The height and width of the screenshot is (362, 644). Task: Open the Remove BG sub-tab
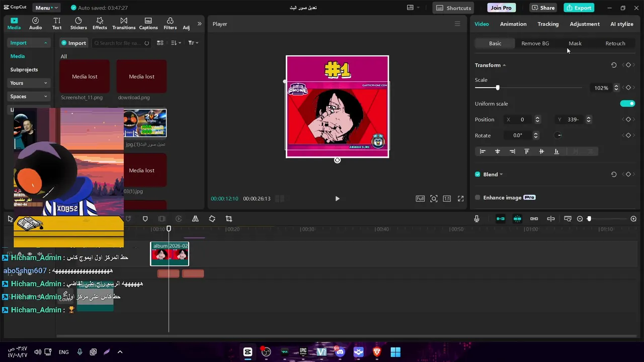click(x=535, y=43)
